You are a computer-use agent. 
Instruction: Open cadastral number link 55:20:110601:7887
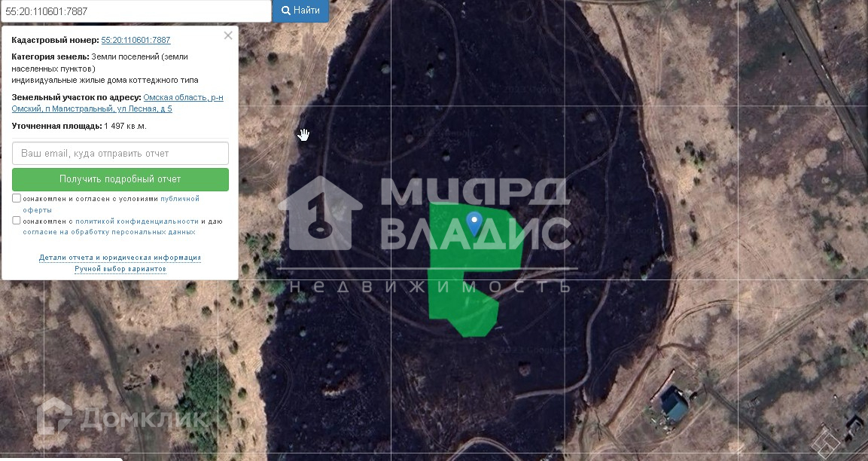[136, 40]
